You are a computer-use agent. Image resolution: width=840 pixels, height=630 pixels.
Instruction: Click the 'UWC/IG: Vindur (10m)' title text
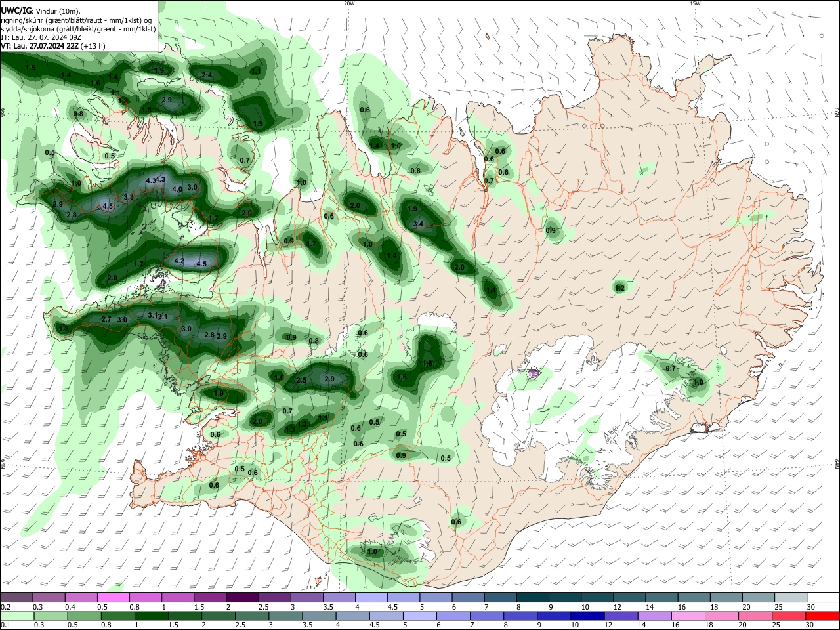pyautogui.click(x=41, y=11)
